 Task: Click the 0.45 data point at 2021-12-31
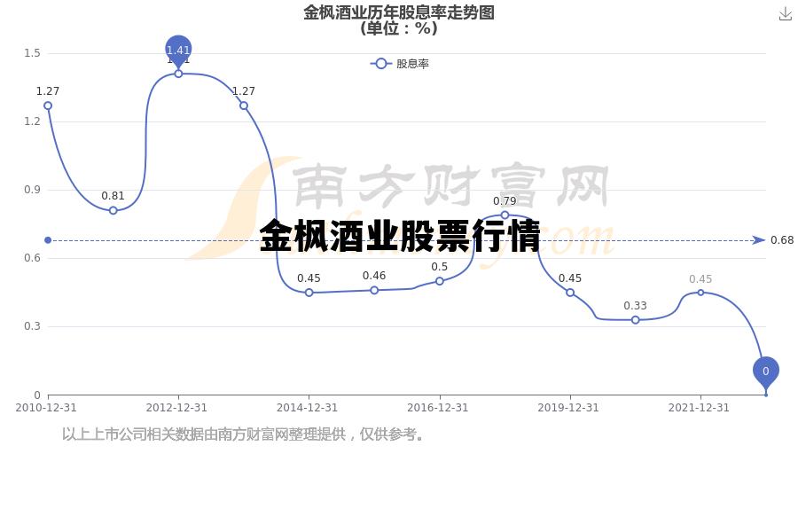tap(700, 293)
